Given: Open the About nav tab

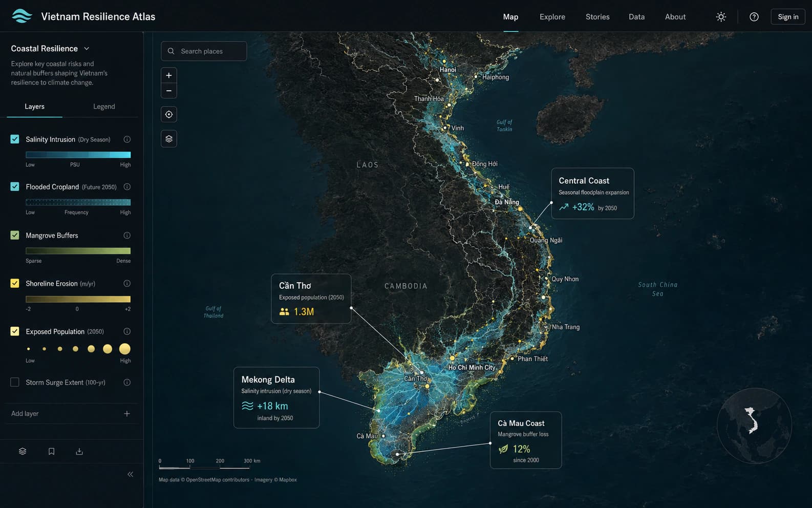Looking at the screenshot, I should pyautogui.click(x=675, y=17).
